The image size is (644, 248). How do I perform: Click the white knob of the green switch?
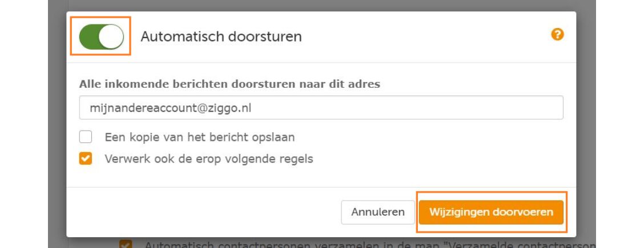[113, 36]
